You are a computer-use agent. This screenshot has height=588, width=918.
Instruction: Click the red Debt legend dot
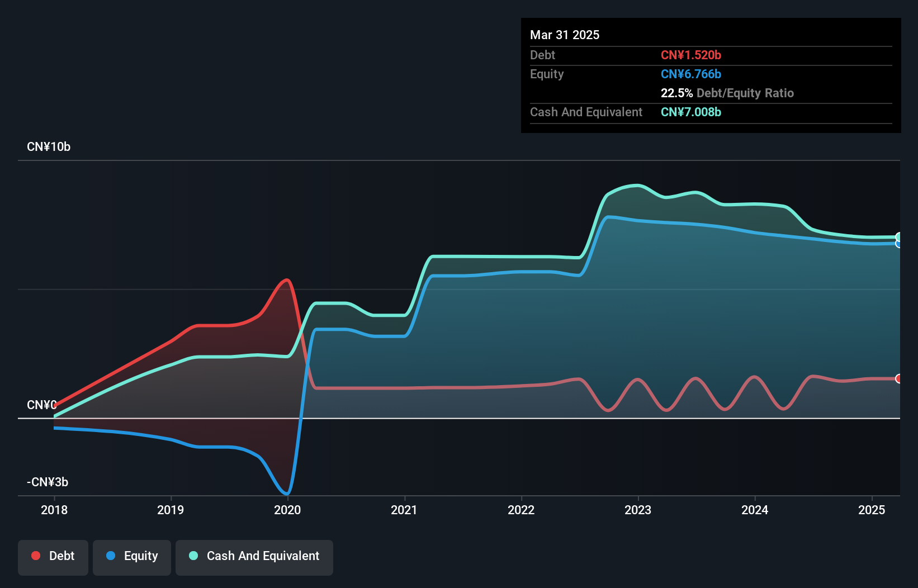pos(36,556)
